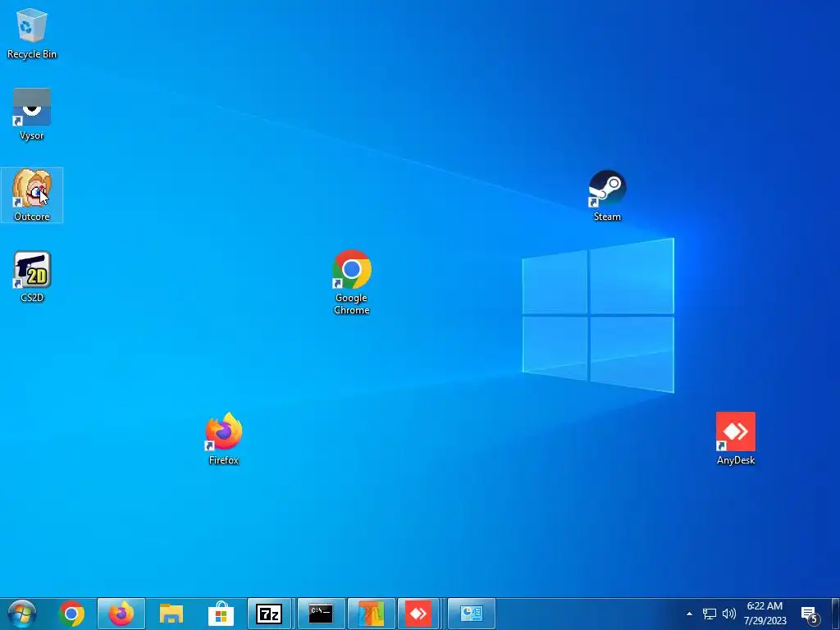The image size is (840, 630).
Task: Open the network status tray icon
Action: 710,614
